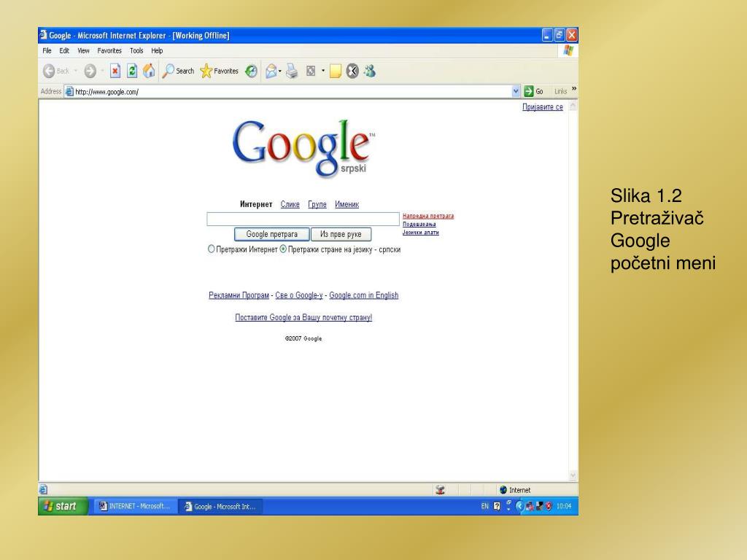747x560 pixels.
Task: Open the Favorites menu
Action: (x=109, y=50)
